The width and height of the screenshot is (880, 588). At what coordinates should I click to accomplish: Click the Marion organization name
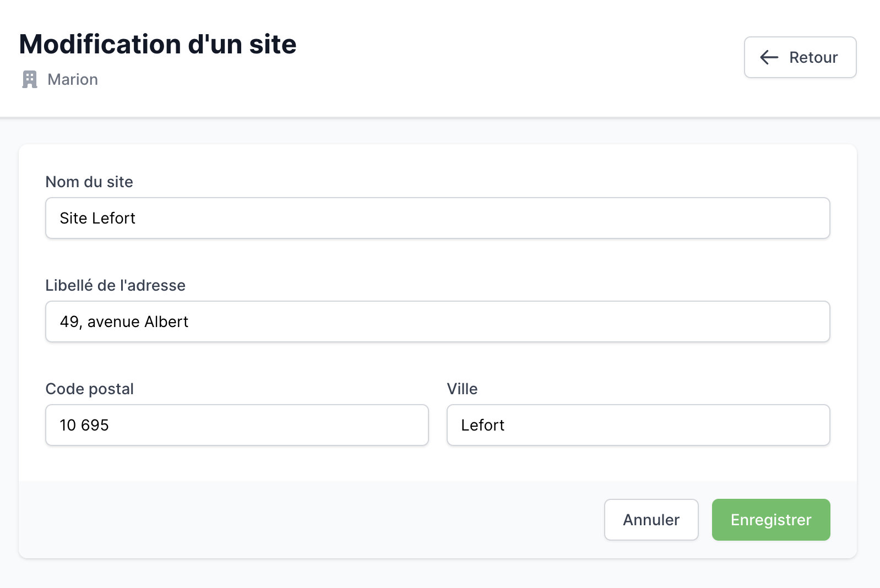[x=73, y=79]
